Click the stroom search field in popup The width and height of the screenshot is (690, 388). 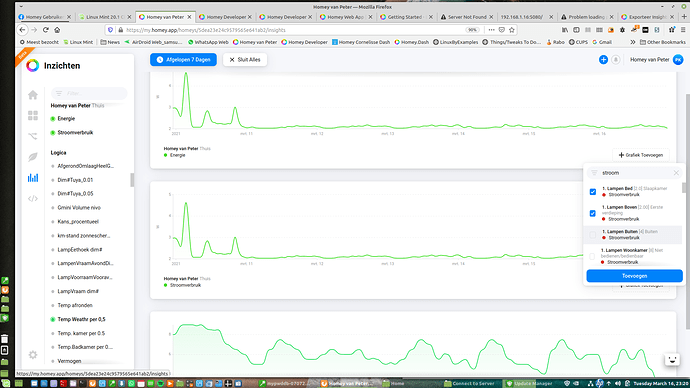pos(634,173)
